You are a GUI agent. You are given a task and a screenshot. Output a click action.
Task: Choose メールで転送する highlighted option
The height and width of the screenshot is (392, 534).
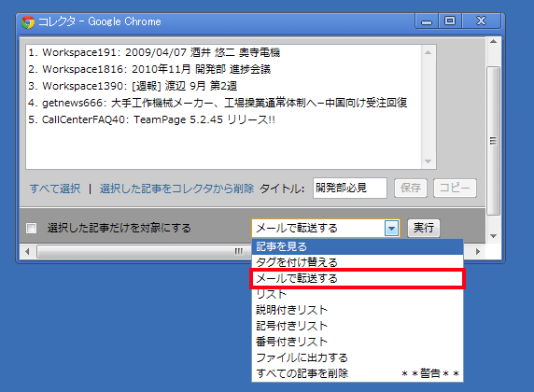point(358,278)
